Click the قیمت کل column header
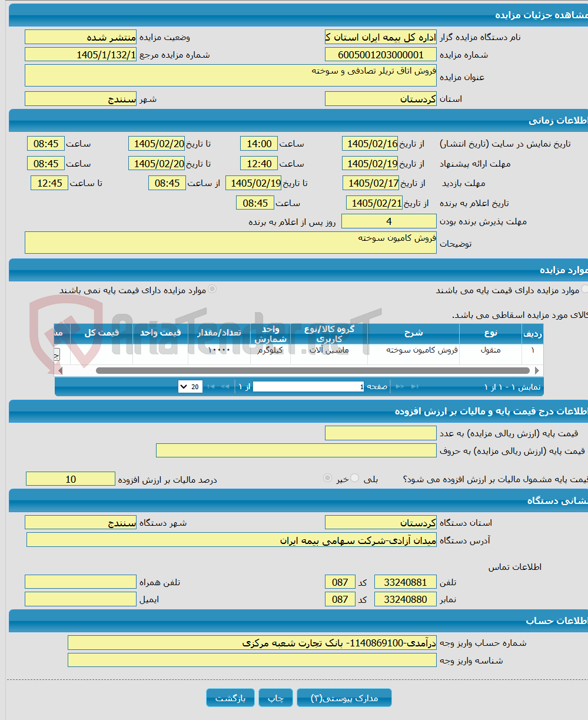 click(101, 333)
